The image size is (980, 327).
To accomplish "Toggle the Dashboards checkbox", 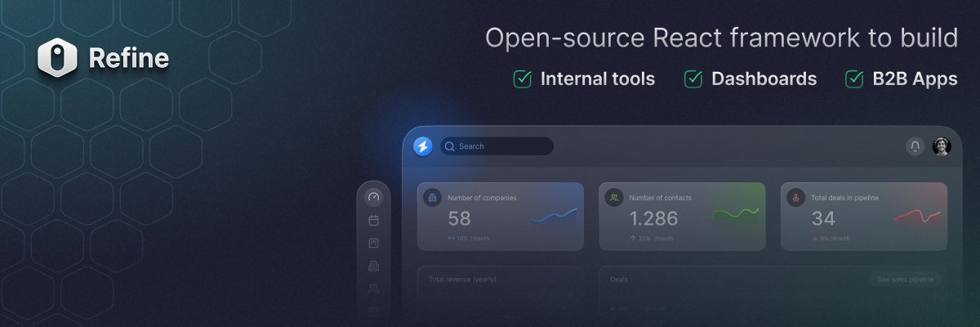I will 693,78.
